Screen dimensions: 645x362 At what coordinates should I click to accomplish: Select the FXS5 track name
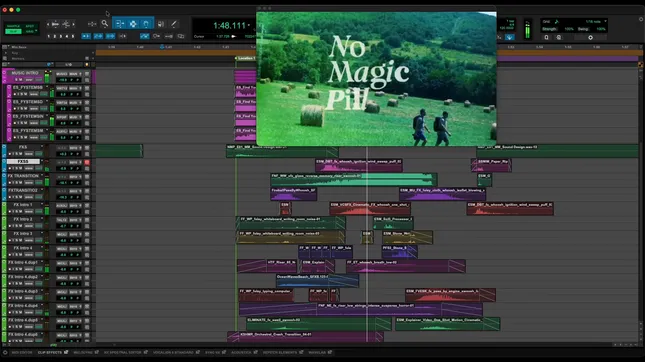point(23,162)
